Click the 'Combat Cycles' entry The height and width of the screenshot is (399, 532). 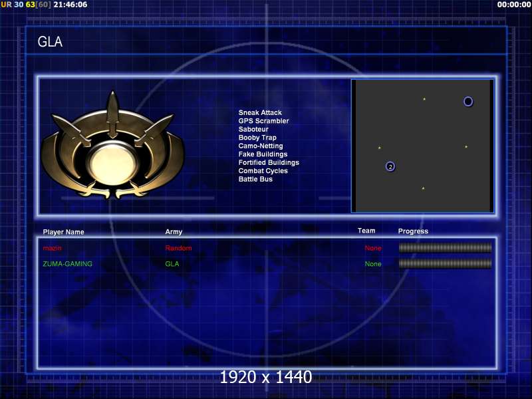coord(263,171)
